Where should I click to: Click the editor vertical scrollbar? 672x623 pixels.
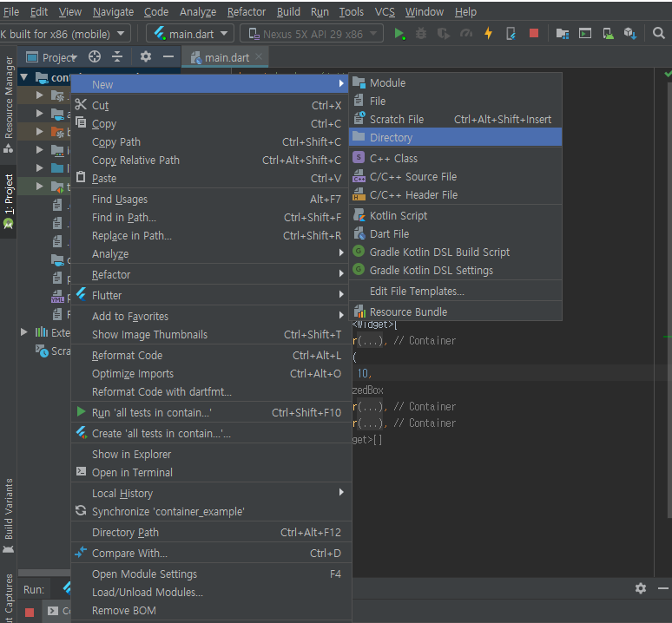pyautogui.click(x=669, y=299)
